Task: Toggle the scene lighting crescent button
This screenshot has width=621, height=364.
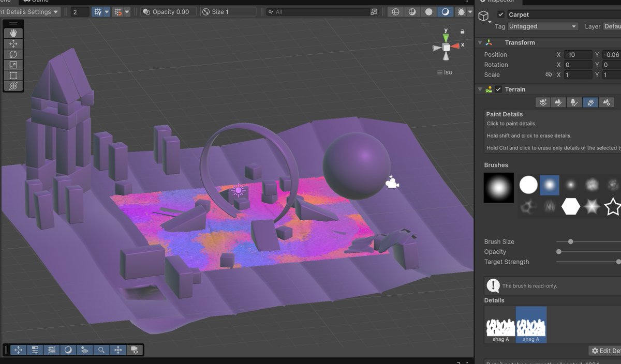Action: coord(445,11)
